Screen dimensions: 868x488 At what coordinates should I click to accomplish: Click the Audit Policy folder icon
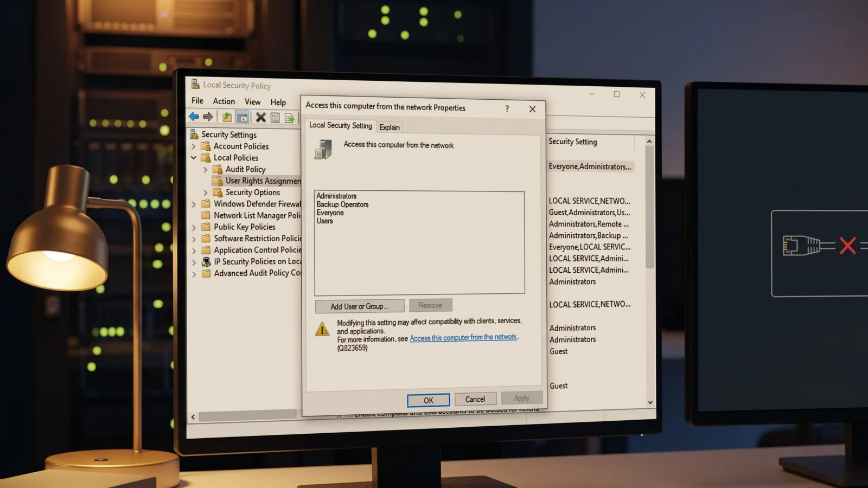pos(218,169)
